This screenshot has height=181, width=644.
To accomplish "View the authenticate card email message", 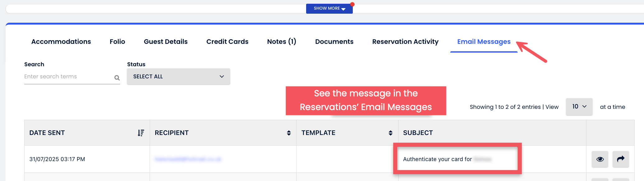I will click(x=600, y=159).
